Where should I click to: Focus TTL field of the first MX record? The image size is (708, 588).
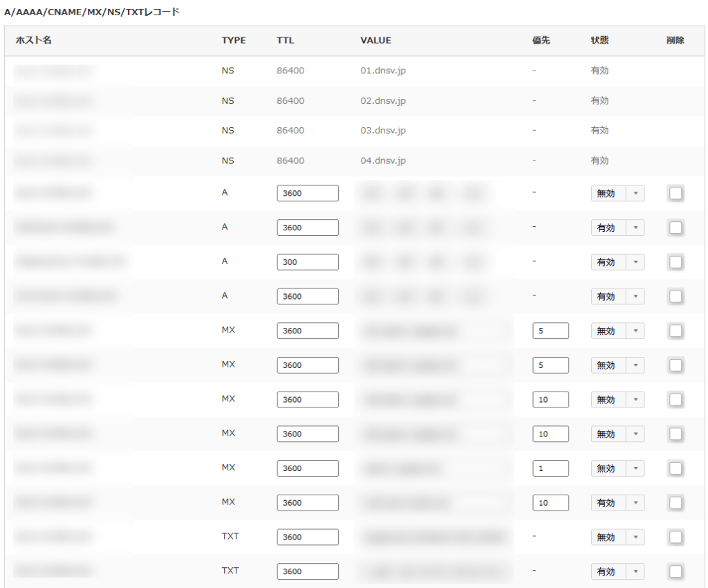tap(308, 331)
